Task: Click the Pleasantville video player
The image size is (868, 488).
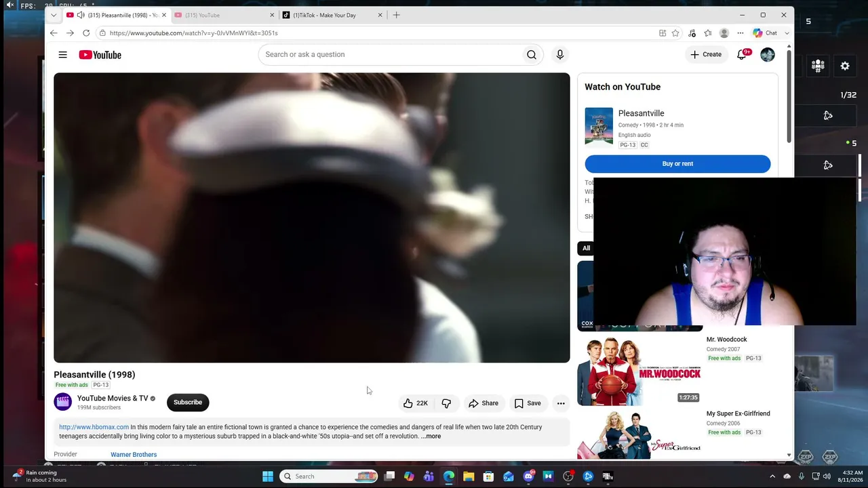Action: pyautogui.click(x=312, y=218)
